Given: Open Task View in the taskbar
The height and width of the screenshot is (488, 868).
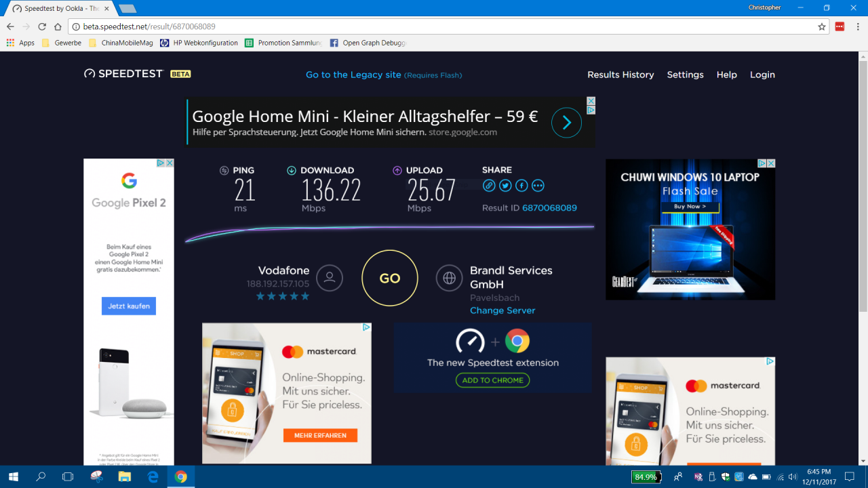Looking at the screenshot, I should 68,476.
